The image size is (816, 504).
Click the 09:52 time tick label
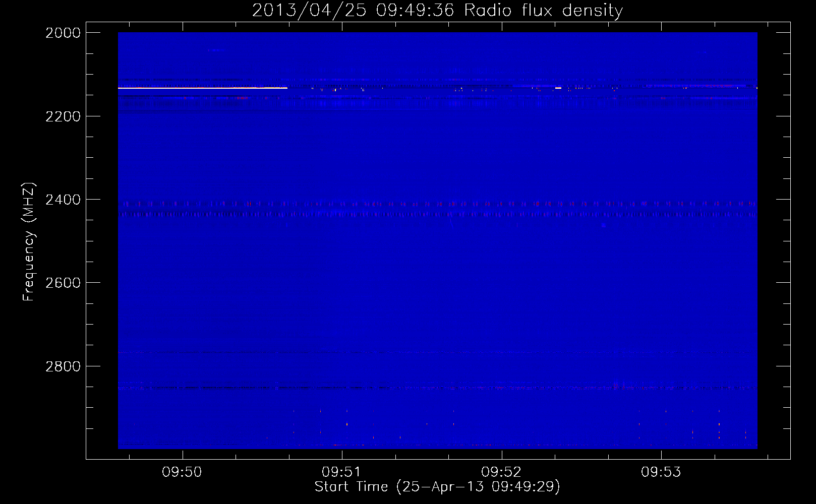[x=501, y=472]
